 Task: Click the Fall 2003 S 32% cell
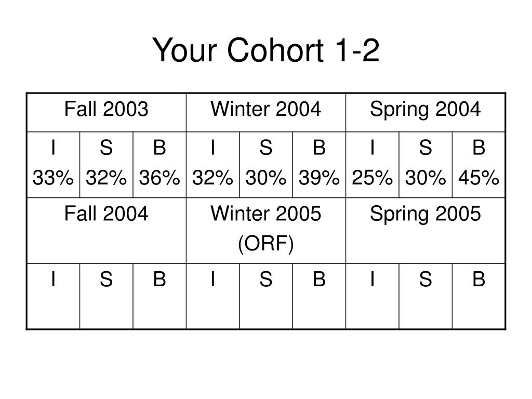click(107, 165)
